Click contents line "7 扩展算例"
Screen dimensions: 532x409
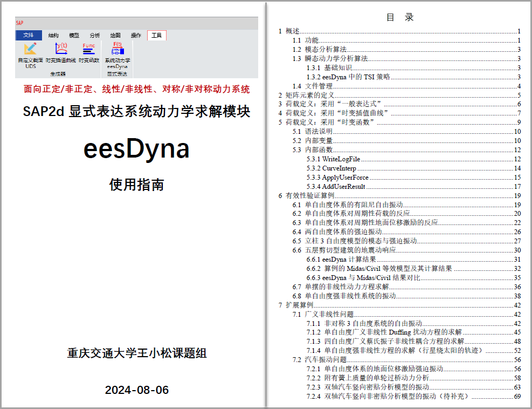[x=400, y=305]
